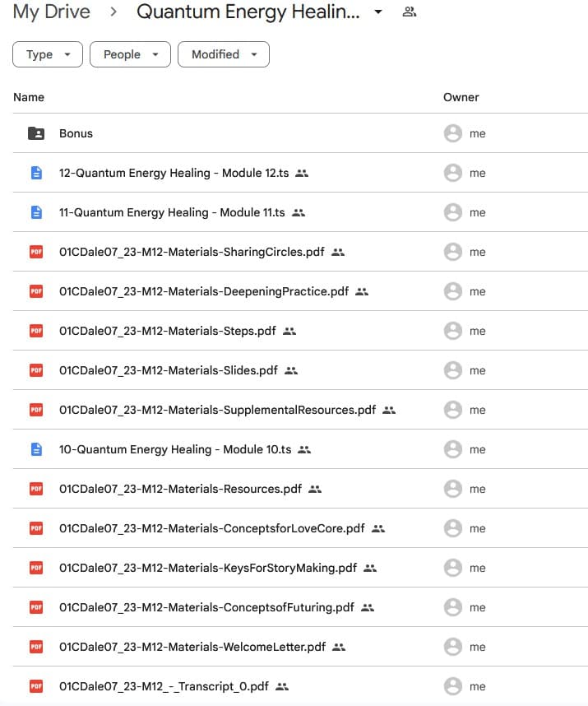
Task: Select the M12 Transcript_0.pdf file
Action: 163,686
